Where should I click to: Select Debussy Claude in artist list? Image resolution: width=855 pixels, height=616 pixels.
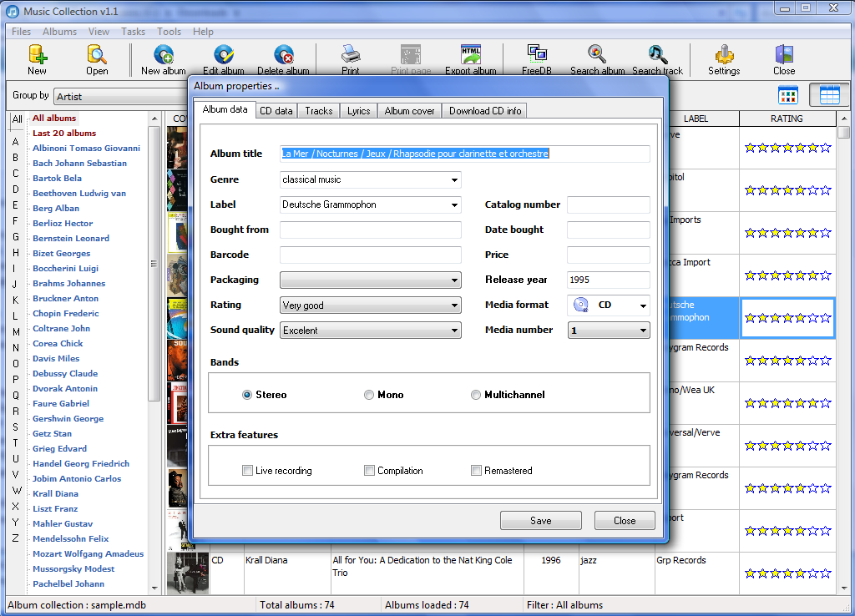(65, 374)
